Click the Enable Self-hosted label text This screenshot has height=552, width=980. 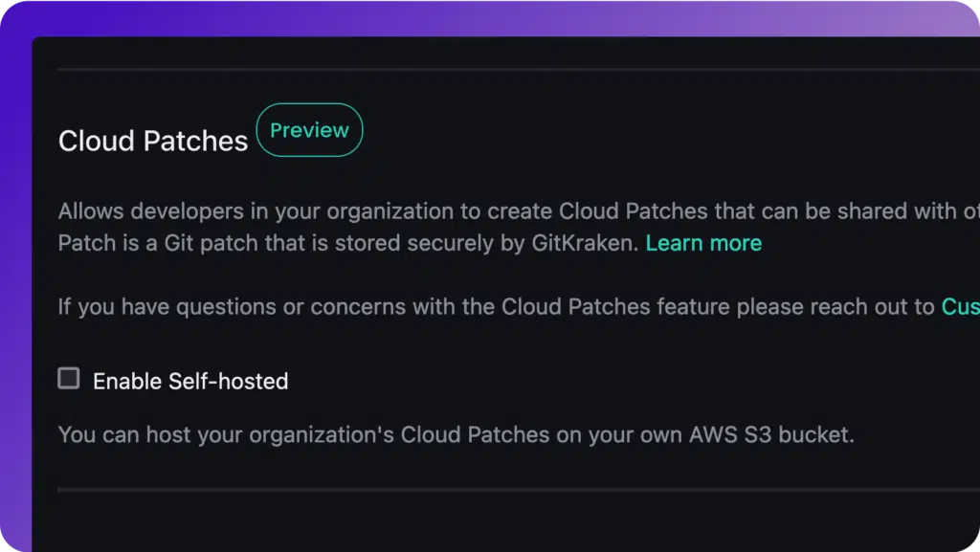pyautogui.click(x=190, y=381)
